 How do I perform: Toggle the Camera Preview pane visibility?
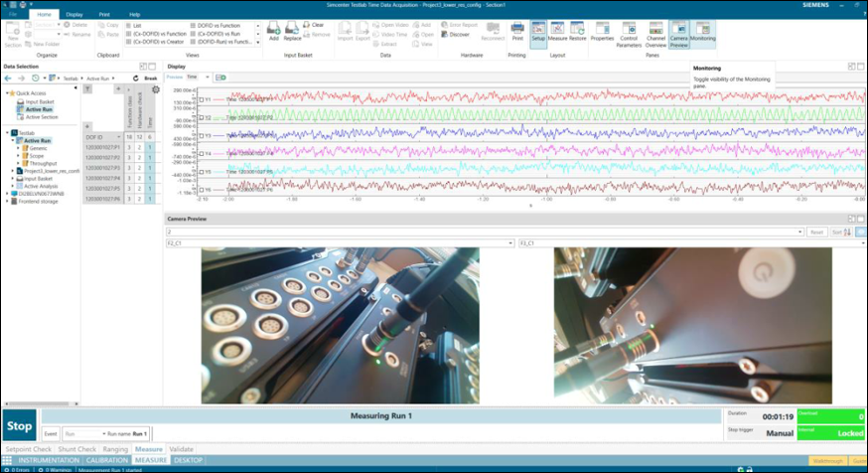click(x=679, y=35)
